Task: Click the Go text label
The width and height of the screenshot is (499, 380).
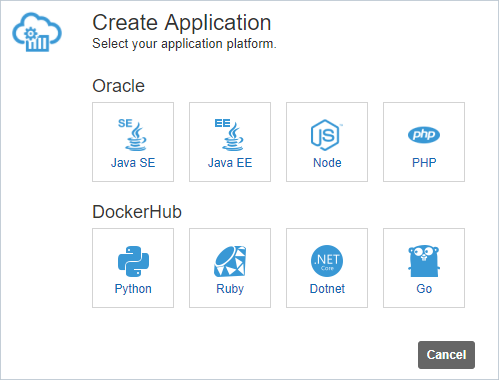Action: click(x=424, y=289)
